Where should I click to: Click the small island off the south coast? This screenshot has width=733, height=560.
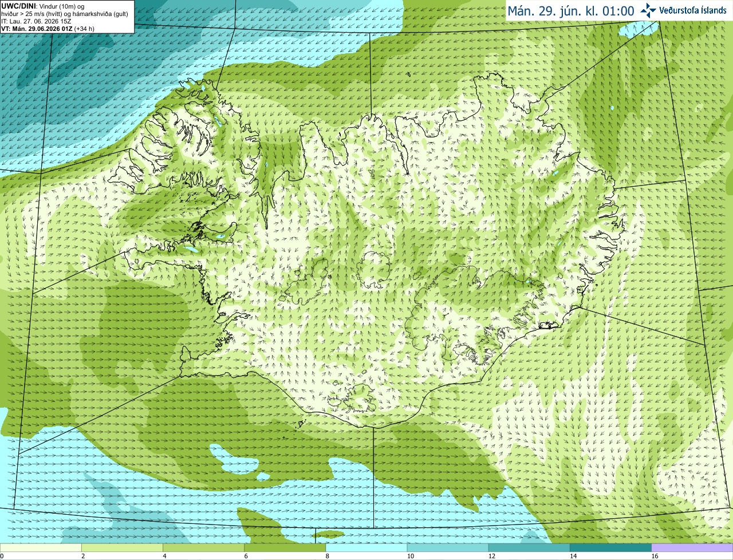coord(300,424)
